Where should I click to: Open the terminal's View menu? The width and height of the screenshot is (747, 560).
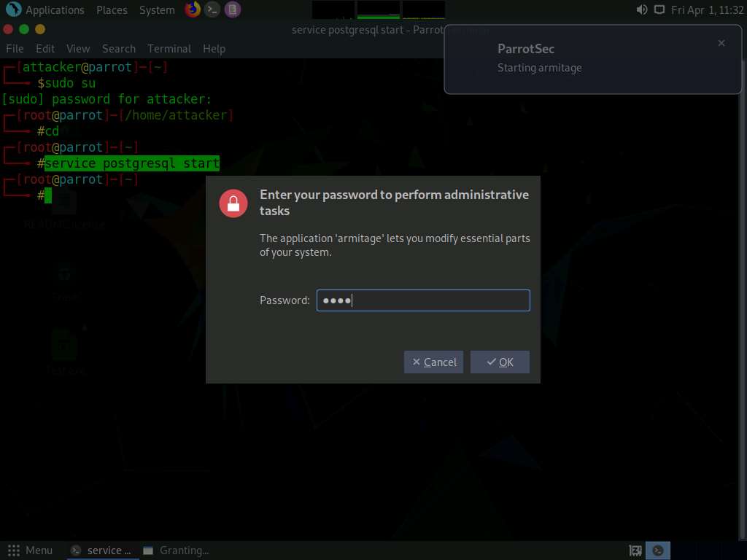pos(78,48)
